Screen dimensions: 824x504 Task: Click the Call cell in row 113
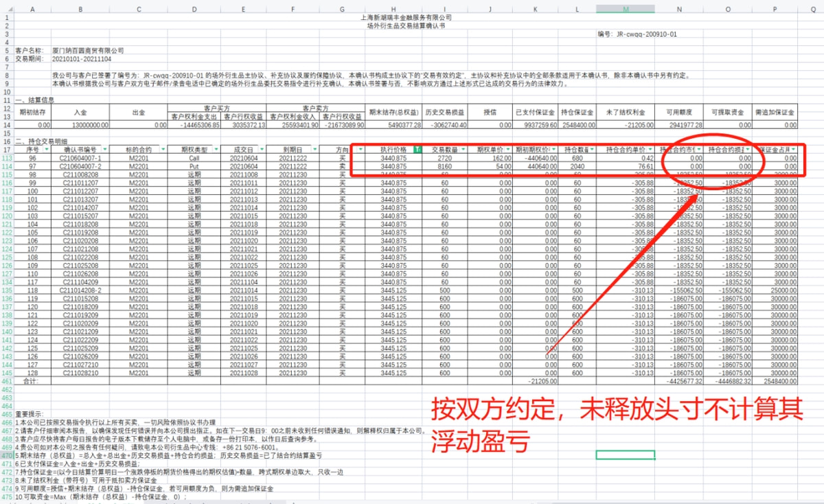[x=194, y=157]
